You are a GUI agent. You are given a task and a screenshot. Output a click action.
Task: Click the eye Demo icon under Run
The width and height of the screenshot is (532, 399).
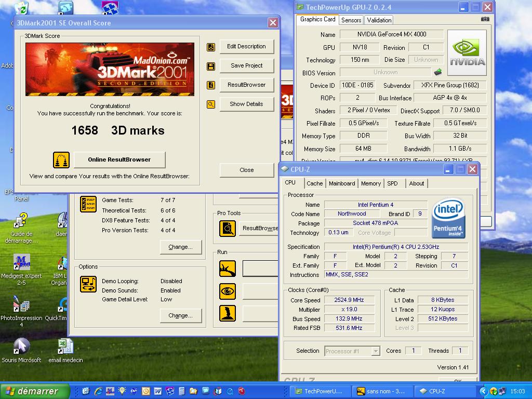tap(228, 291)
